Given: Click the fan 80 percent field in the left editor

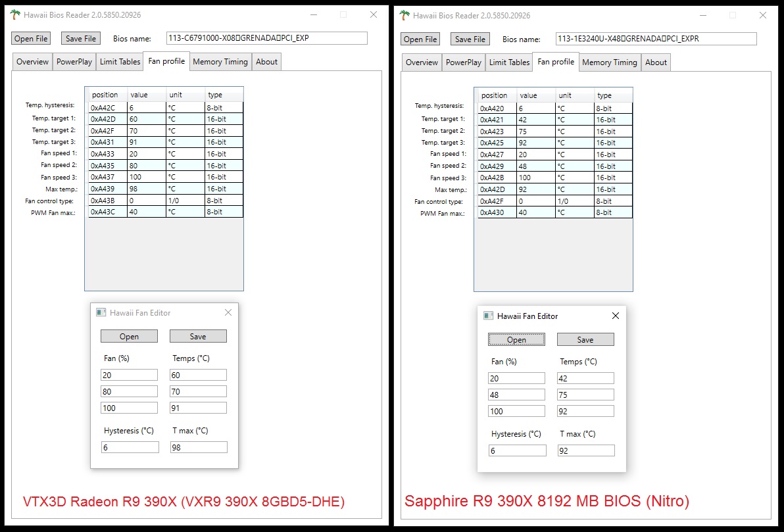Looking at the screenshot, I should 129,391.
